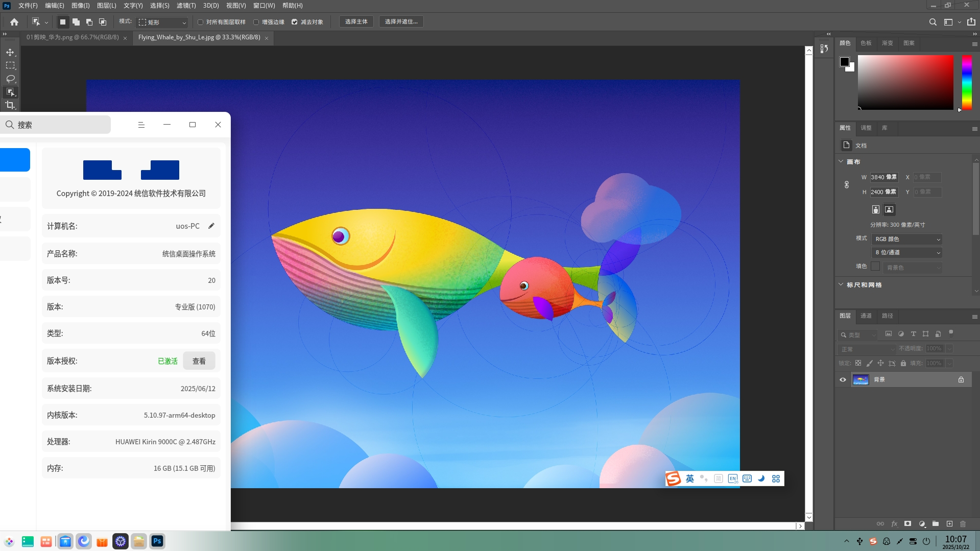Image resolution: width=980 pixels, height=551 pixels.
Task: Click the edit pencil next to uos-PC
Action: click(x=211, y=226)
